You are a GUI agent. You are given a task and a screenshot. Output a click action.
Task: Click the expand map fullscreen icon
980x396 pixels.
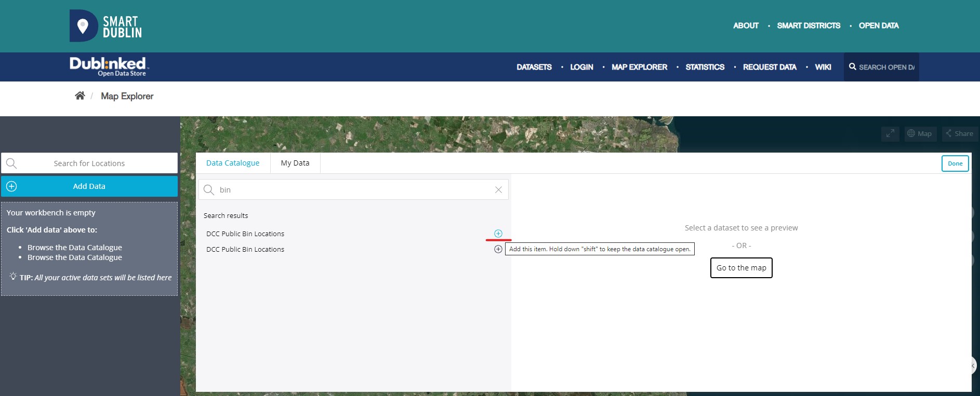pyautogui.click(x=890, y=133)
